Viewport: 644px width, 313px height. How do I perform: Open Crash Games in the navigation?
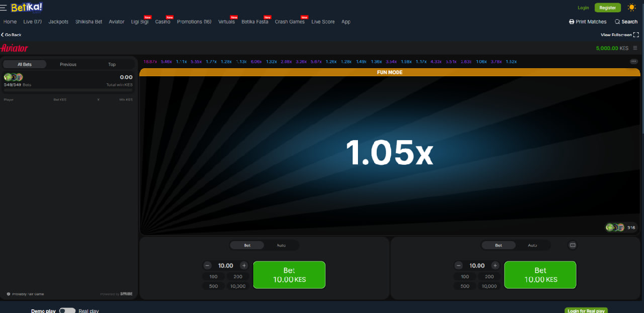(290, 22)
